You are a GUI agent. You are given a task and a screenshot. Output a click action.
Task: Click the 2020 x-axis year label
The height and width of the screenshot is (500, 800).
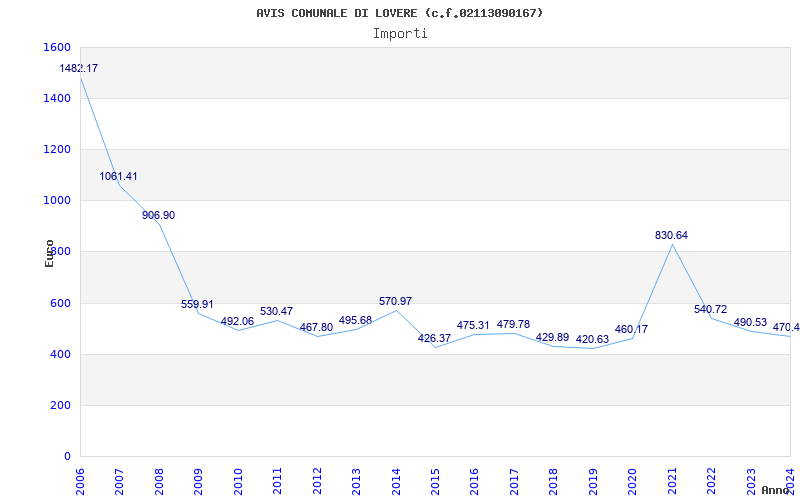point(633,480)
